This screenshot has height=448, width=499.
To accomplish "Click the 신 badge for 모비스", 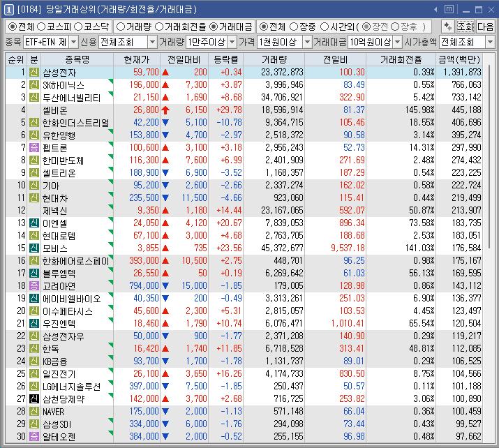I will point(34,248).
